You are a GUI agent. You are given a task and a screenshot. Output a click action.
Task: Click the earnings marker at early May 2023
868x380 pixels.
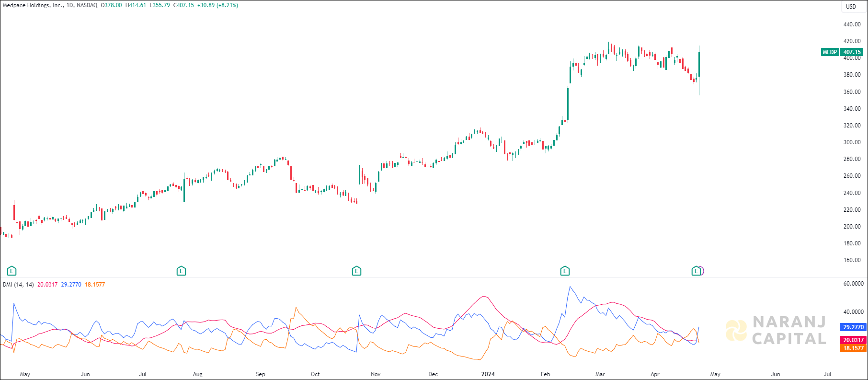click(x=12, y=271)
